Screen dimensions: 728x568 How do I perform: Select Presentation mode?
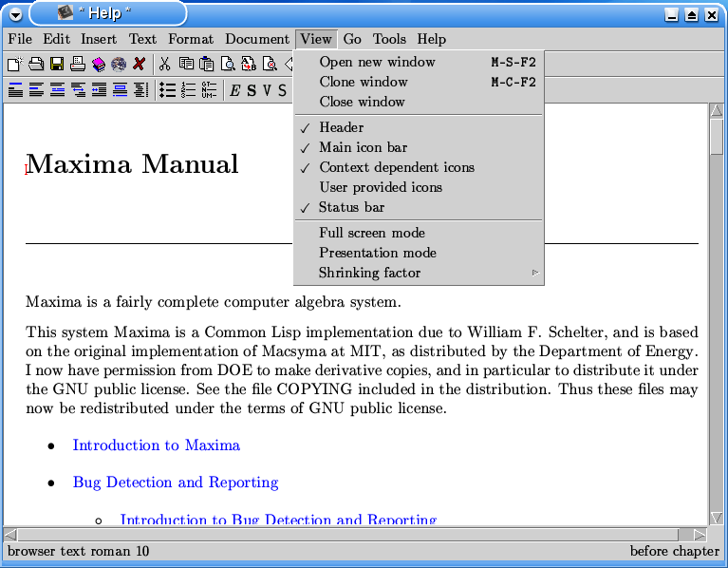[419, 253]
